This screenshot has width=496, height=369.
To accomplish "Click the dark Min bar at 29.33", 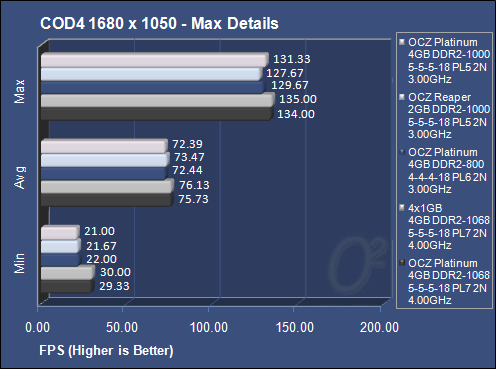I will tap(67, 286).
